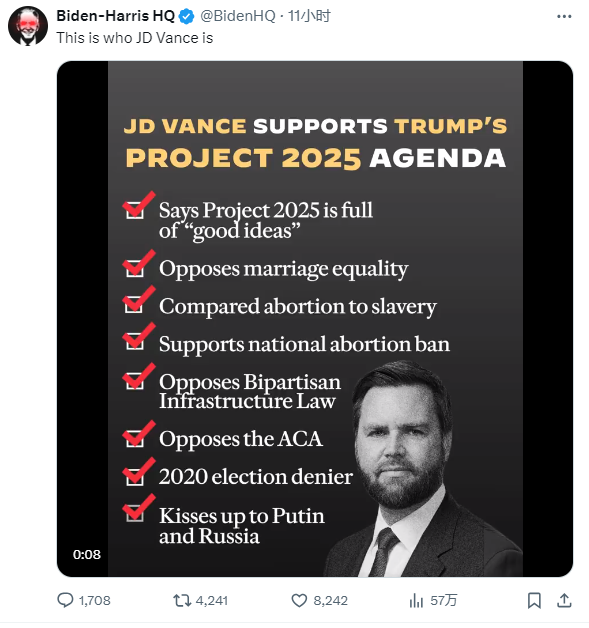Viewport: 589px width, 628px height.
Task: Click the tweet text 'This is who JD Vance is'
Action: (135, 38)
